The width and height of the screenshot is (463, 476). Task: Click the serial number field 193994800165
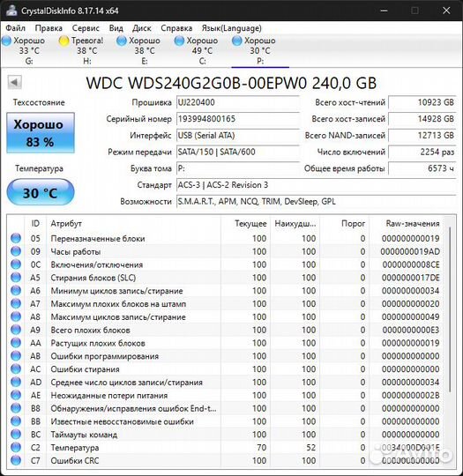point(237,119)
